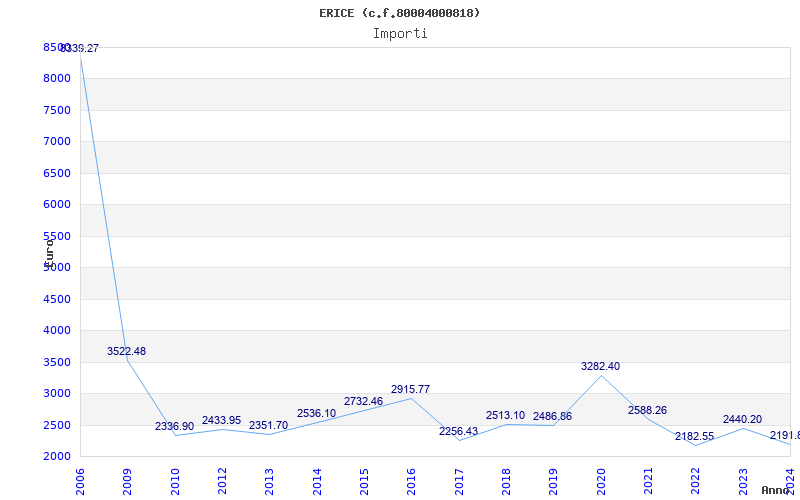Click the 2020 x-axis year label

point(601,481)
